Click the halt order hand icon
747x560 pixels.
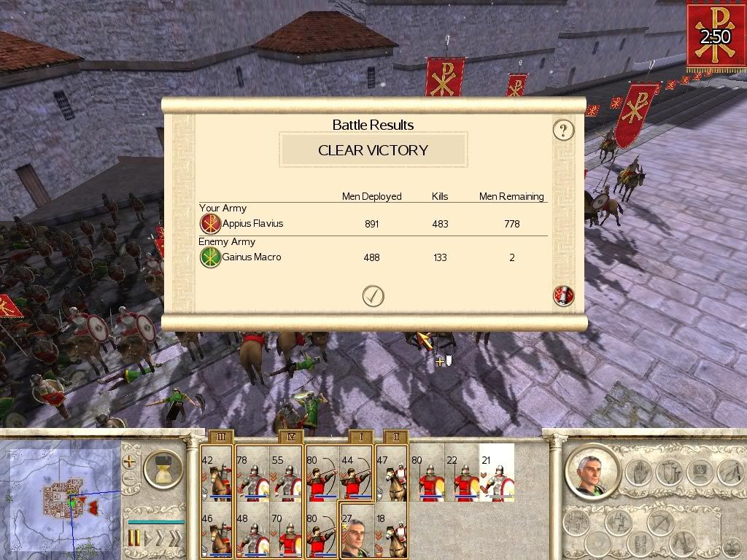[638, 472]
